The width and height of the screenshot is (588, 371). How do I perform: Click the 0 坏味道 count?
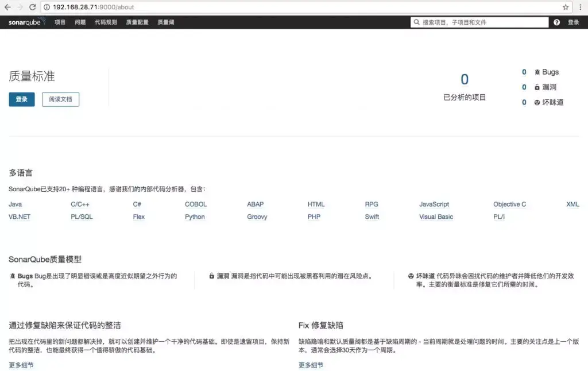click(524, 102)
